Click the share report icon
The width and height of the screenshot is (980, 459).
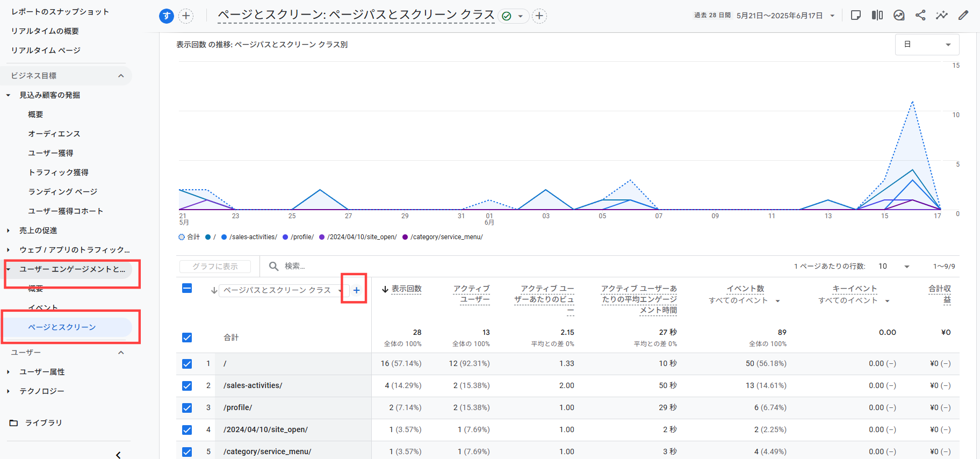[920, 15]
